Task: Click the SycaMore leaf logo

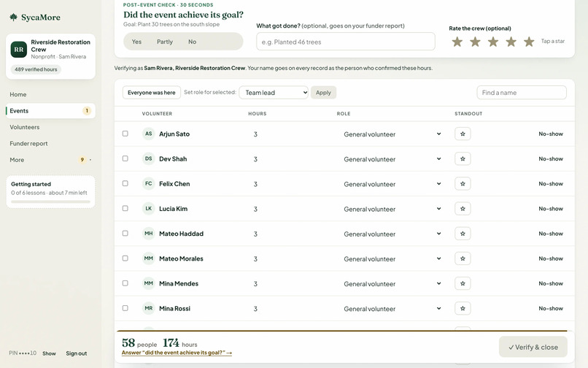Action: click(14, 17)
